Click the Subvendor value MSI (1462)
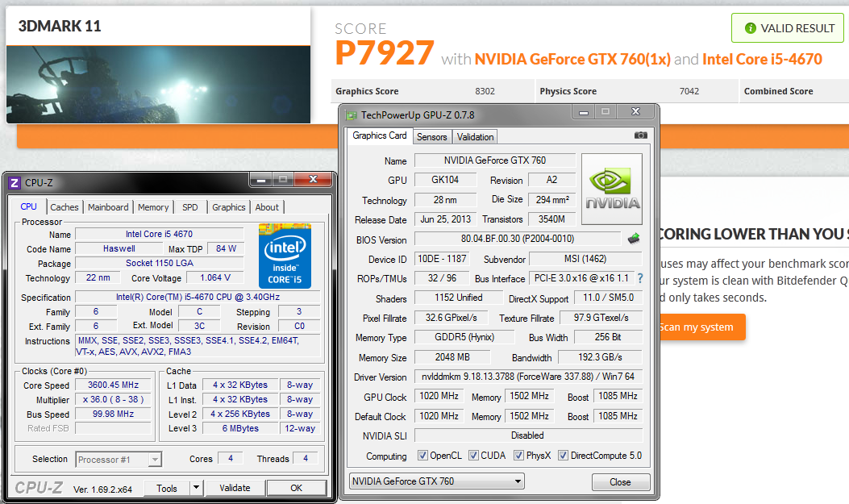 (x=585, y=259)
